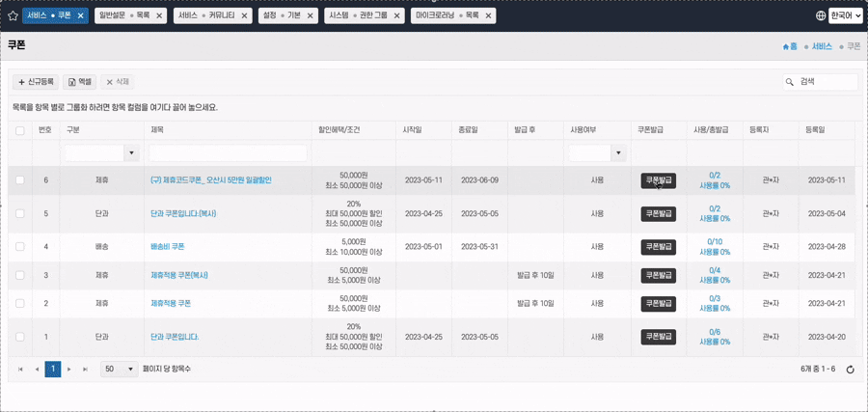This screenshot has height=412, width=868.
Task: Click the home icon in breadcrumb
Action: pos(790,46)
